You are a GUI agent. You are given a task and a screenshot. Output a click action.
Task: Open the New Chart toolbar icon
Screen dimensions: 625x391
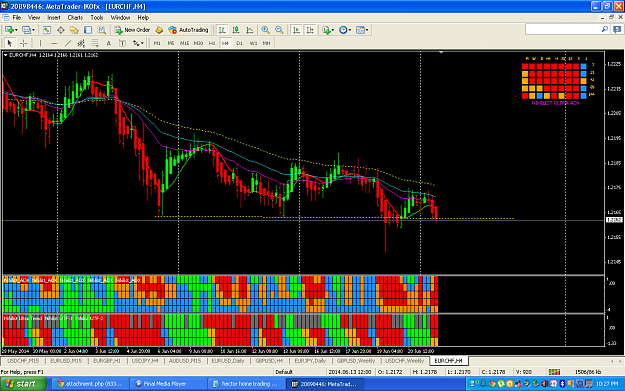click(9, 30)
